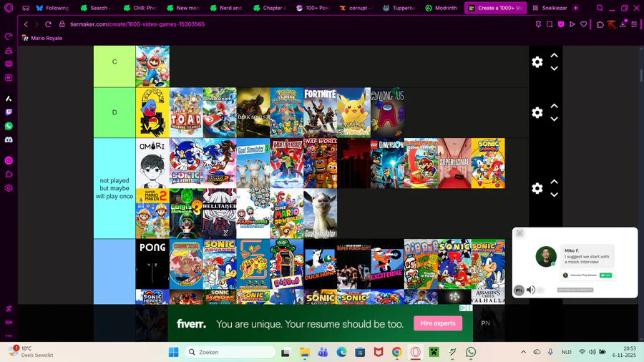This screenshot has width=644, height=362.
Task: Switch to Following tab
Action: click(52, 8)
